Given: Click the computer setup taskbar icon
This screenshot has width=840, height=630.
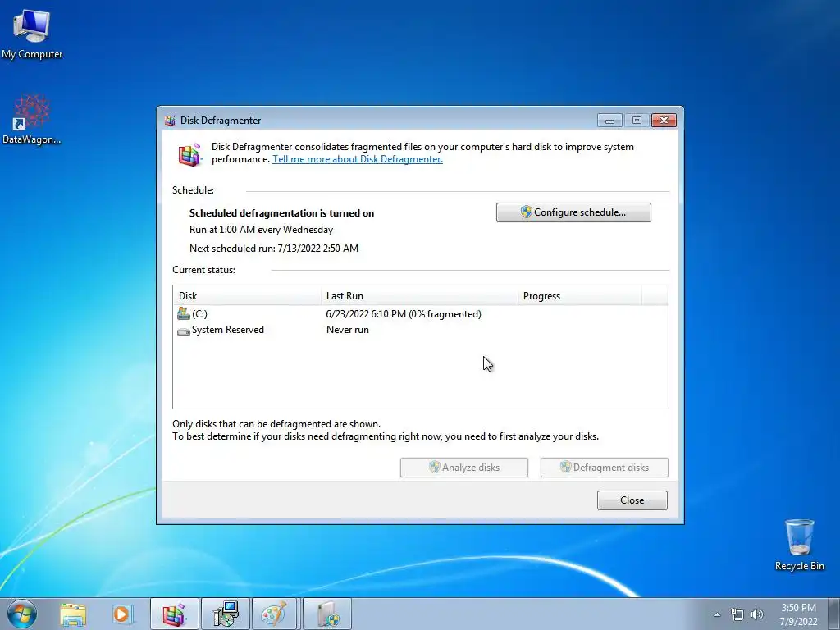Looking at the screenshot, I should (x=225, y=614).
